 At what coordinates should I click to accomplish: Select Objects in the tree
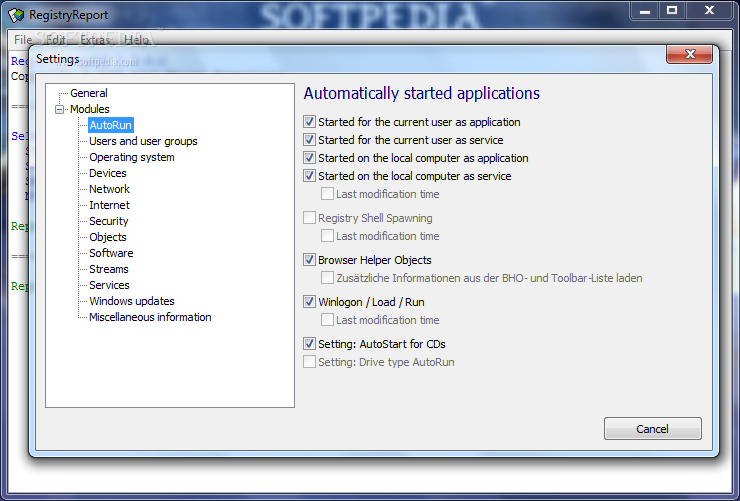[108, 237]
